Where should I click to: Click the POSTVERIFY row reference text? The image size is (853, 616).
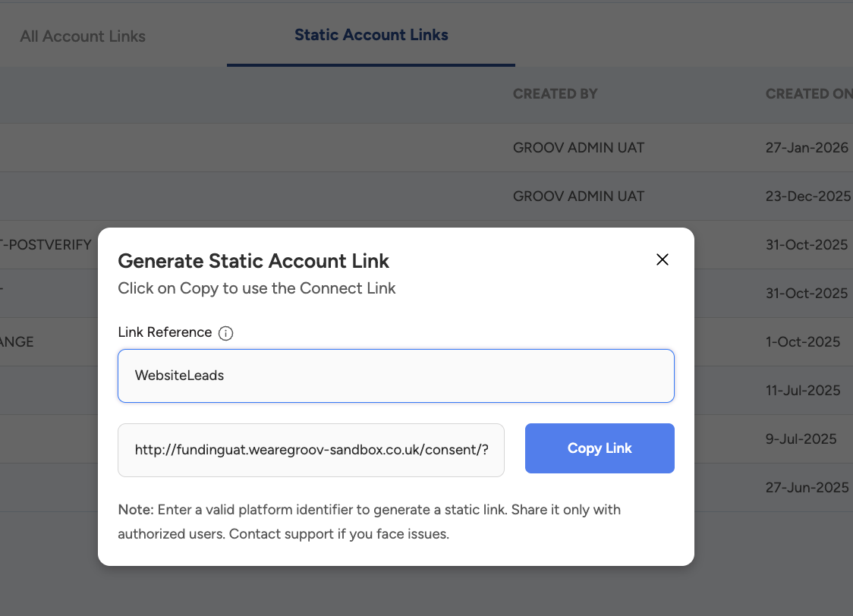pyautogui.click(x=47, y=244)
